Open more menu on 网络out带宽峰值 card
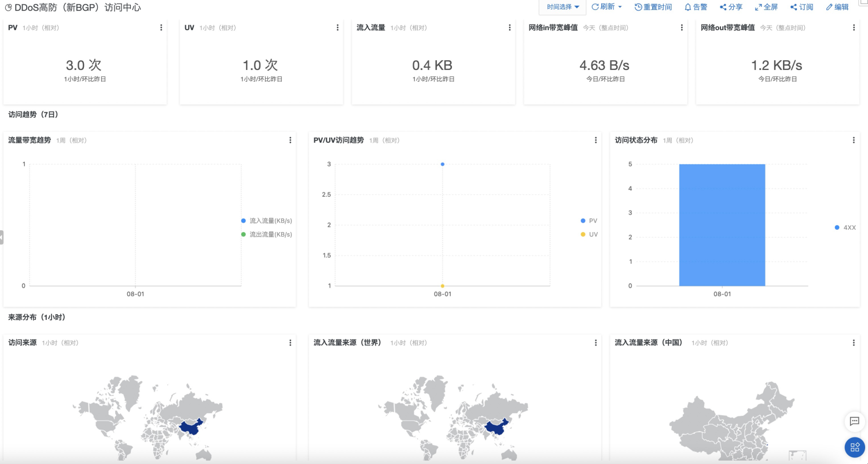Image resolution: width=868 pixels, height=464 pixels. point(854,28)
